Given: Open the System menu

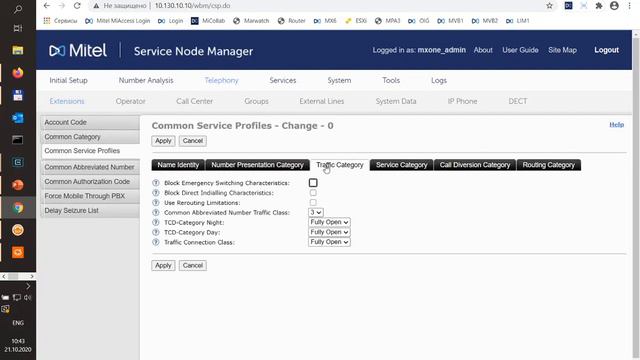Looking at the screenshot, I should [x=339, y=80].
